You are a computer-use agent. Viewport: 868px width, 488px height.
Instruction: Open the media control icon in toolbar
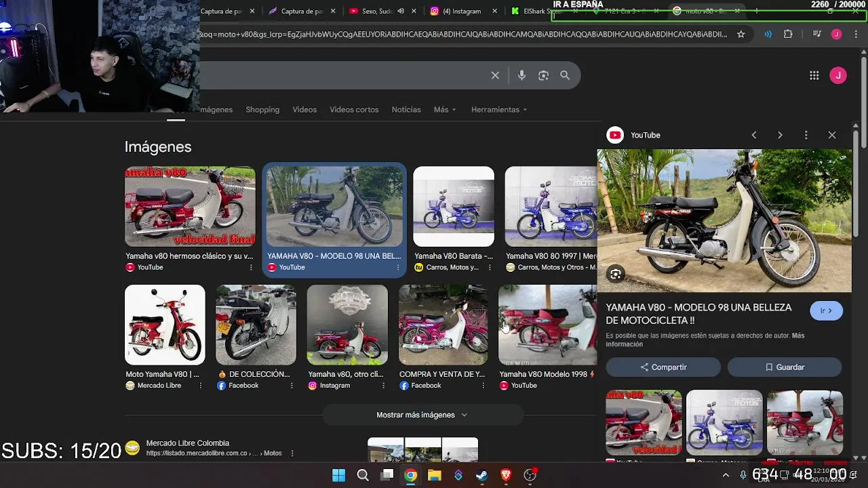click(x=817, y=34)
